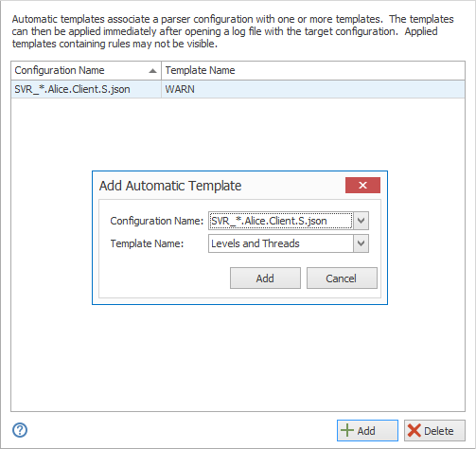Cancel the Add Automatic Template dialog
The height and width of the screenshot is (449, 476).
point(342,278)
